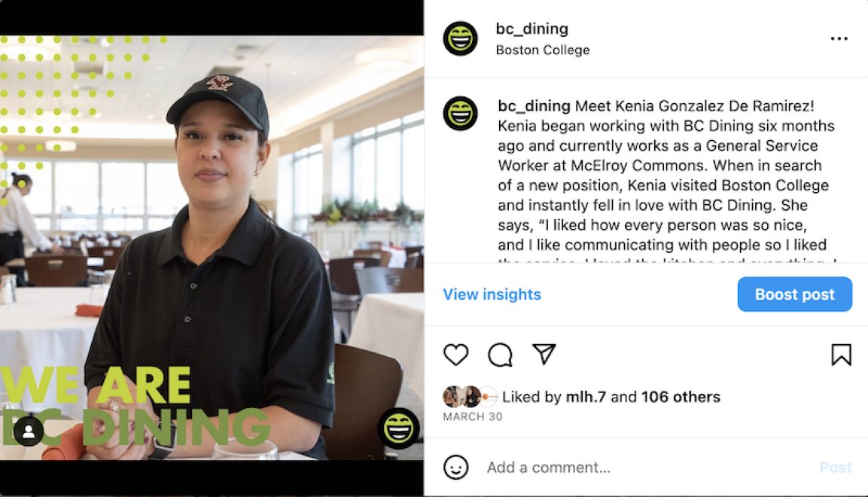868x497 pixels.
Task: Open emoji picker smiley in comment bar
Action: click(x=455, y=467)
